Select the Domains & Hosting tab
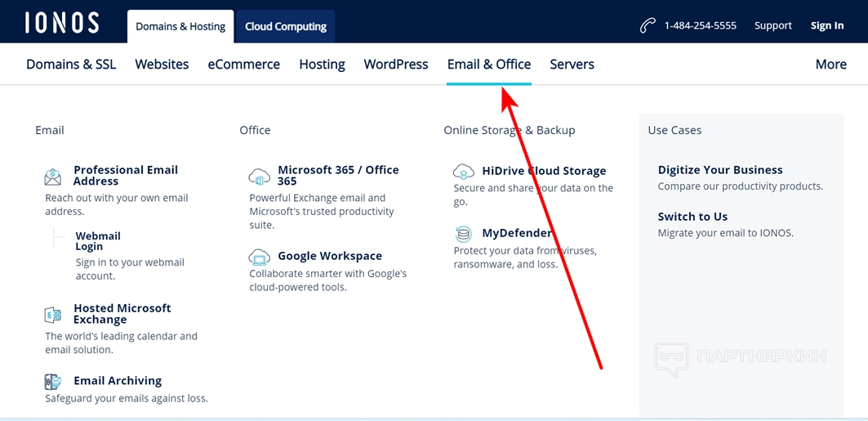 180,26
